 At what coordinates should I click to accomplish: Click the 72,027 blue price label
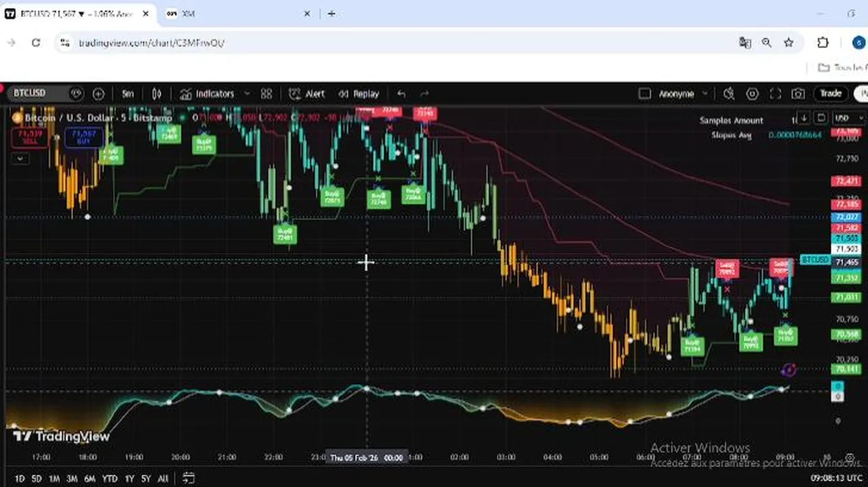846,217
